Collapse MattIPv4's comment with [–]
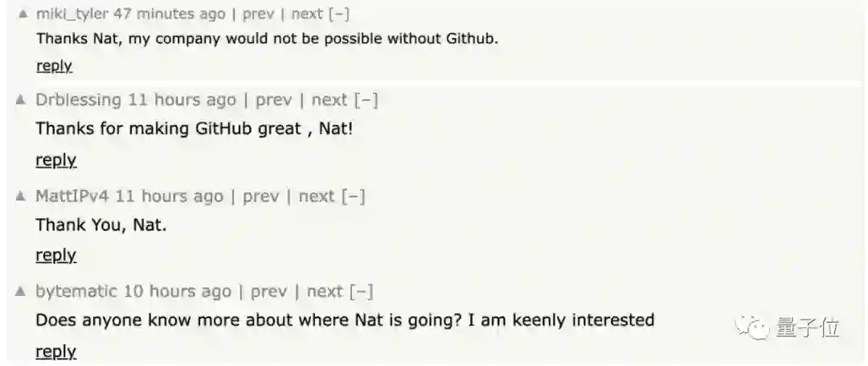This screenshot has width=868, height=366. pos(354,196)
